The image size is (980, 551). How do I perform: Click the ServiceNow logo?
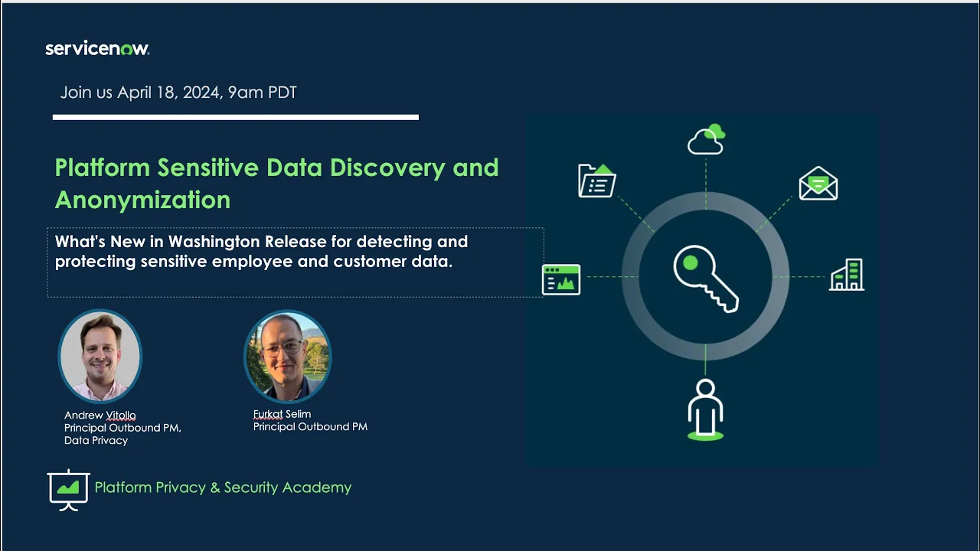pyautogui.click(x=97, y=48)
